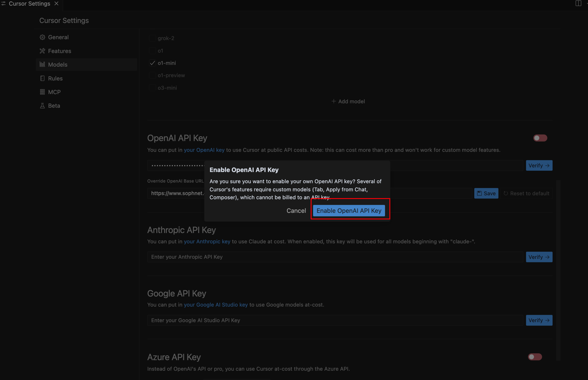Click the settings page vertical scrollbar

click(x=558, y=270)
